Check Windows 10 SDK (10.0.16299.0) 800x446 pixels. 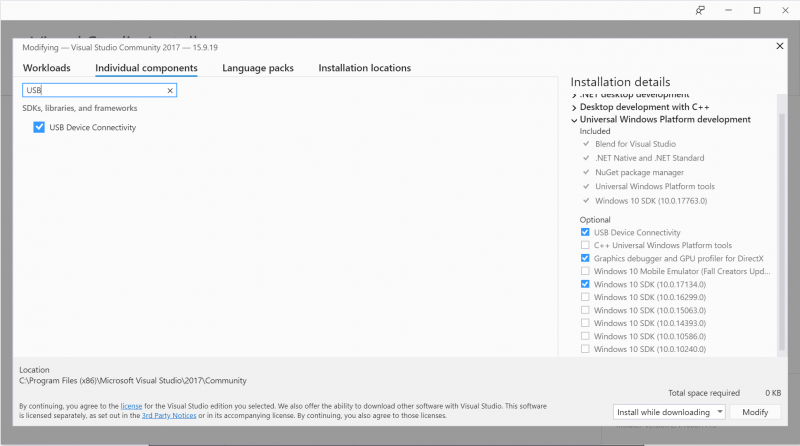pyautogui.click(x=585, y=297)
